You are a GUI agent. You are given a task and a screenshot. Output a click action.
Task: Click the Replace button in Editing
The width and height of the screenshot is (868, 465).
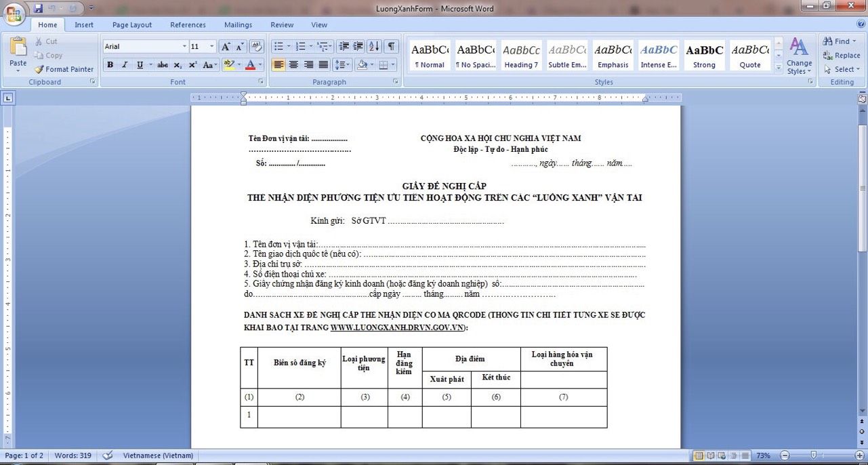841,56
